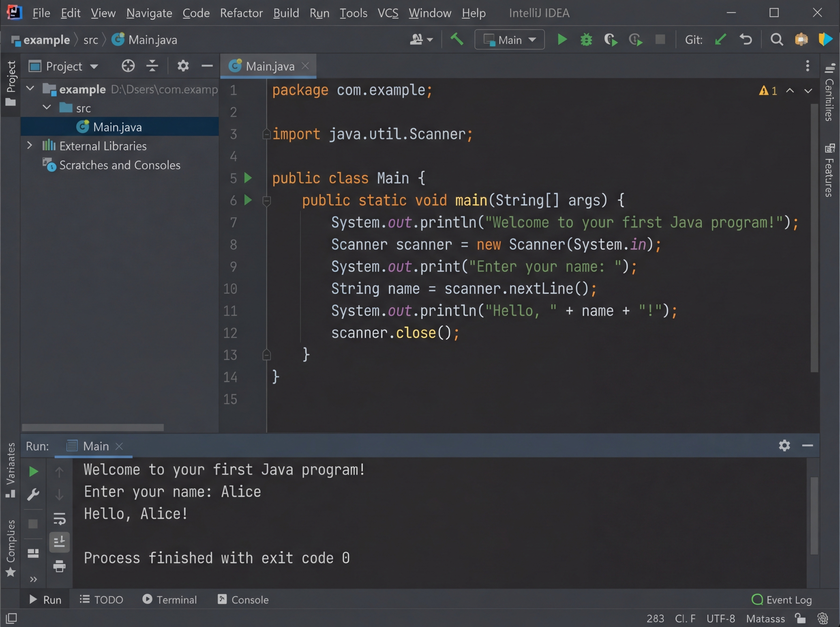Image resolution: width=840 pixels, height=627 pixels.
Task: Run Main with Coverage icon
Action: 610,39
